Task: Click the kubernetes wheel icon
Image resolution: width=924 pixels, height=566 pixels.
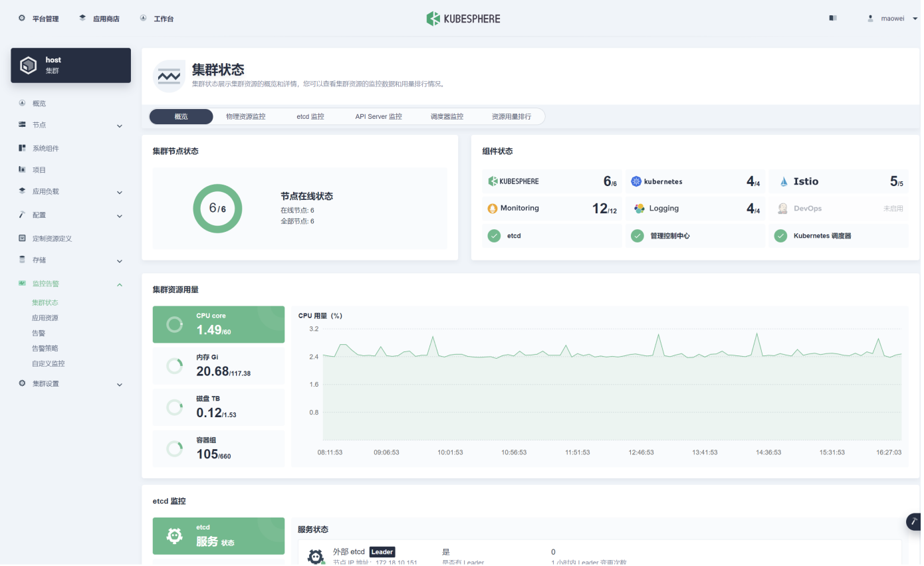Action: pos(636,181)
